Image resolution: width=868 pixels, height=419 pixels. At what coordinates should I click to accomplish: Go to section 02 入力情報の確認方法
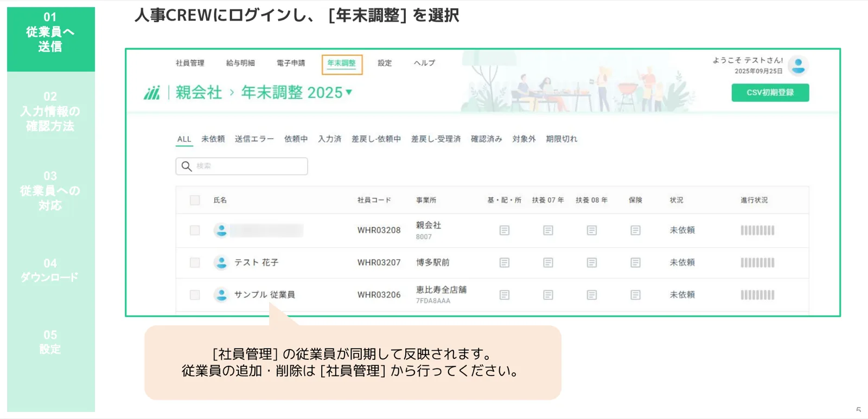click(x=50, y=111)
